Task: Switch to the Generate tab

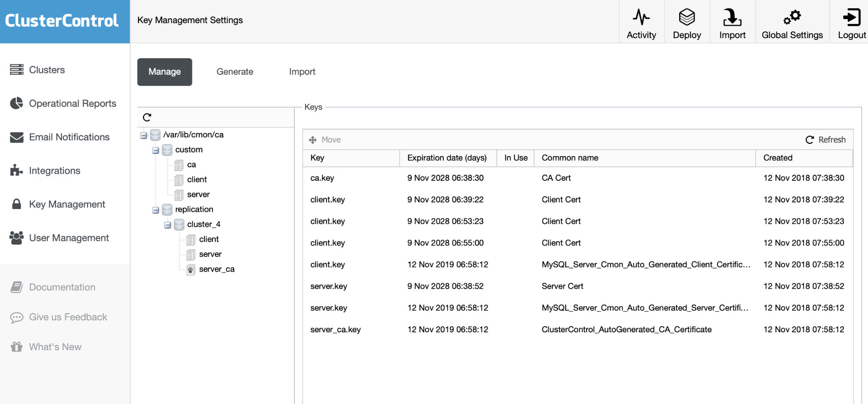Action: (235, 72)
